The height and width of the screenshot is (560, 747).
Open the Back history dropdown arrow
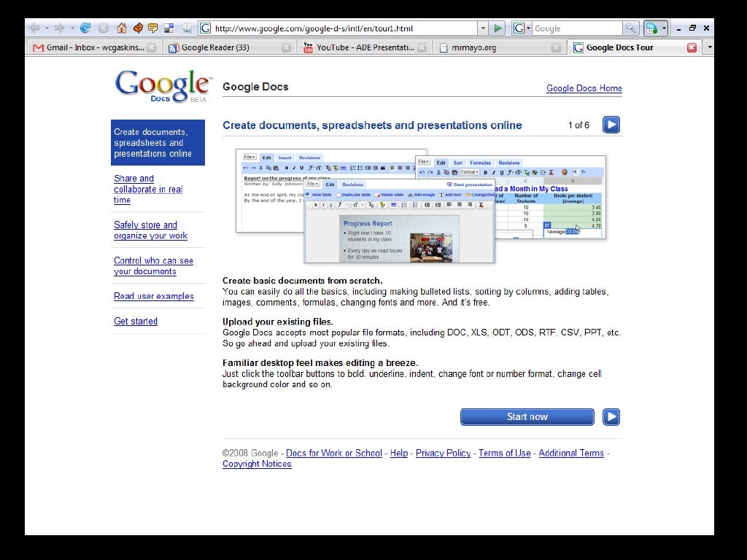click(47, 28)
